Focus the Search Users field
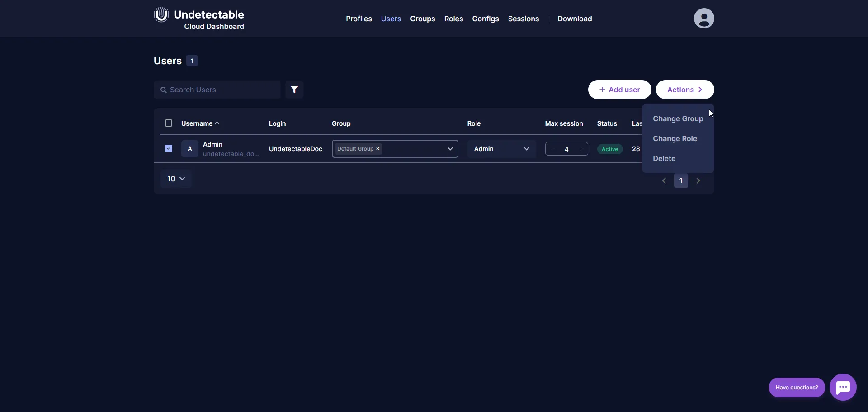This screenshot has width=868, height=412. (217, 90)
